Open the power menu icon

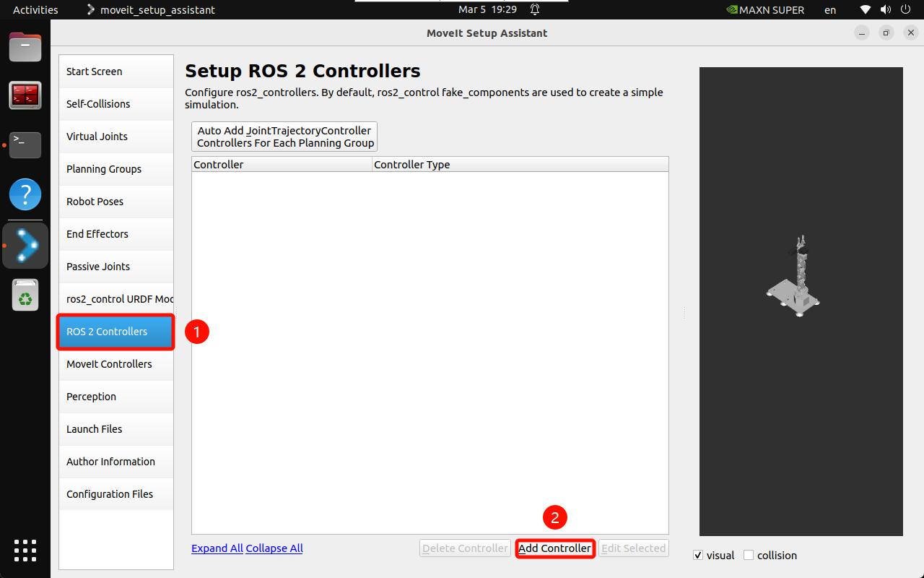click(905, 10)
